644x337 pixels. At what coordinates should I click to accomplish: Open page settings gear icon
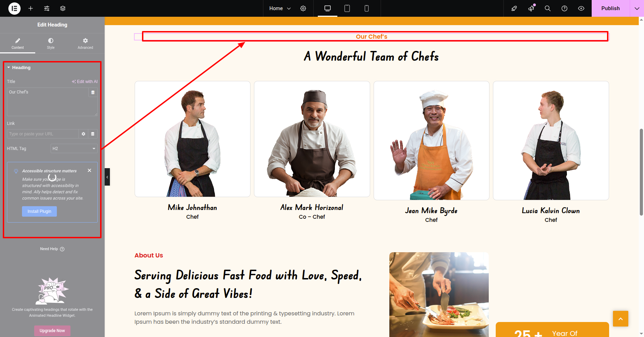[x=303, y=8]
